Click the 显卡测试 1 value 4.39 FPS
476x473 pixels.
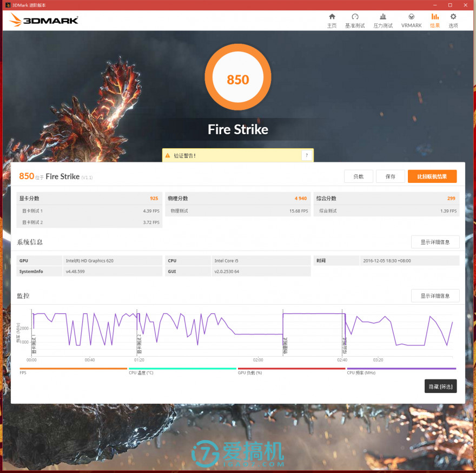tap(151, 211)
